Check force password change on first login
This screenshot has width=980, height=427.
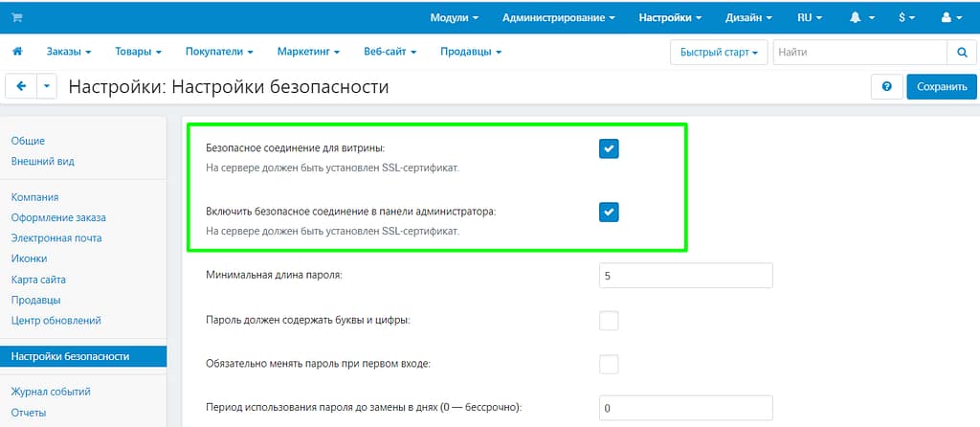[609, 364]
